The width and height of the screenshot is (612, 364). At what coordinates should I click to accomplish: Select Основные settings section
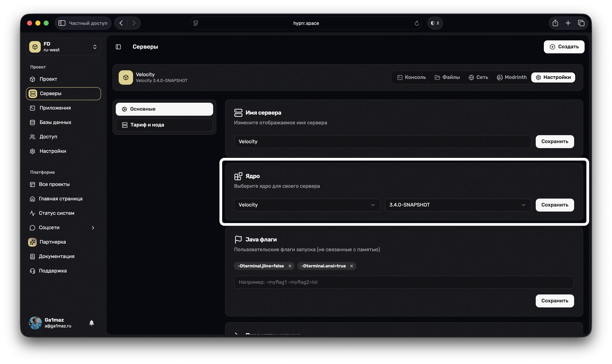(164, 109)
